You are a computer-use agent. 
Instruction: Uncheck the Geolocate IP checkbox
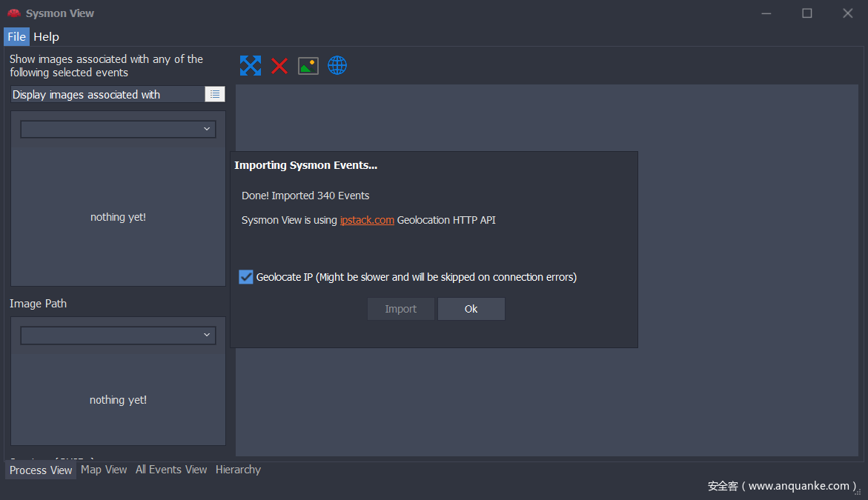pos(246,277)
